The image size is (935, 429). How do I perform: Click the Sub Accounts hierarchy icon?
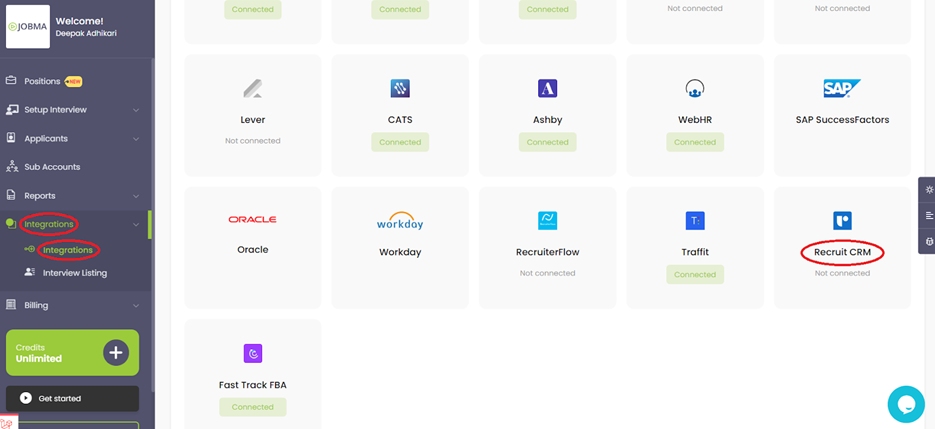[11, 166]
